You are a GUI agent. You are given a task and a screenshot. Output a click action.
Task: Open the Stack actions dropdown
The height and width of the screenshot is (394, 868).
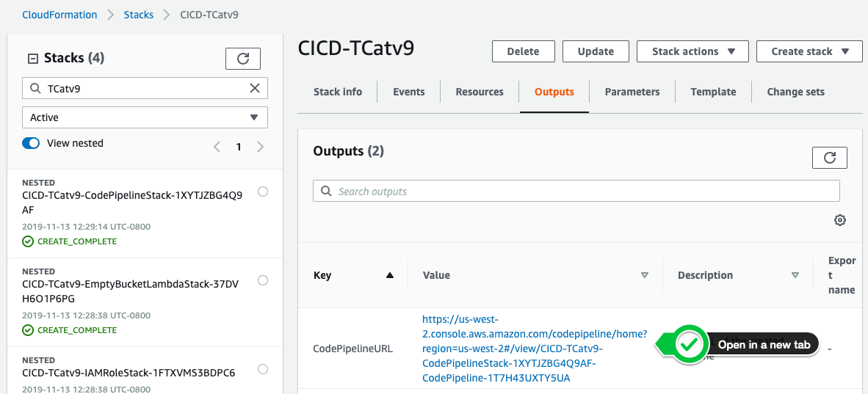coord(692,51)
